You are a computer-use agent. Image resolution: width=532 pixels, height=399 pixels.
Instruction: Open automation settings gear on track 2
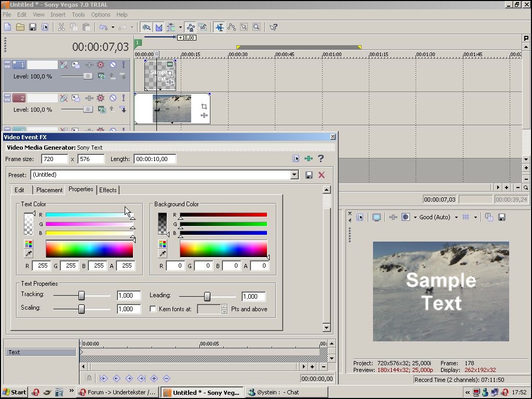point(100,98)
